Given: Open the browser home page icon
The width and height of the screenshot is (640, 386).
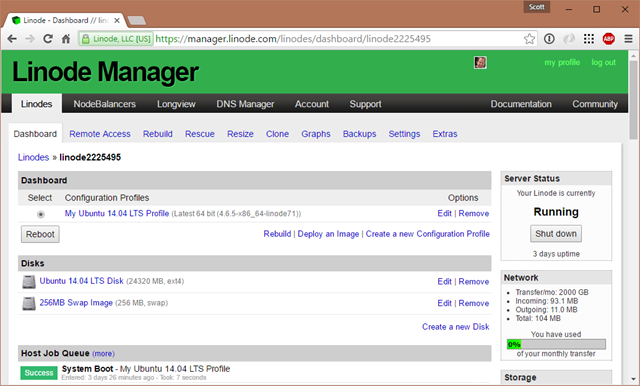Looking at the screenshot, I should click(66, 39).
